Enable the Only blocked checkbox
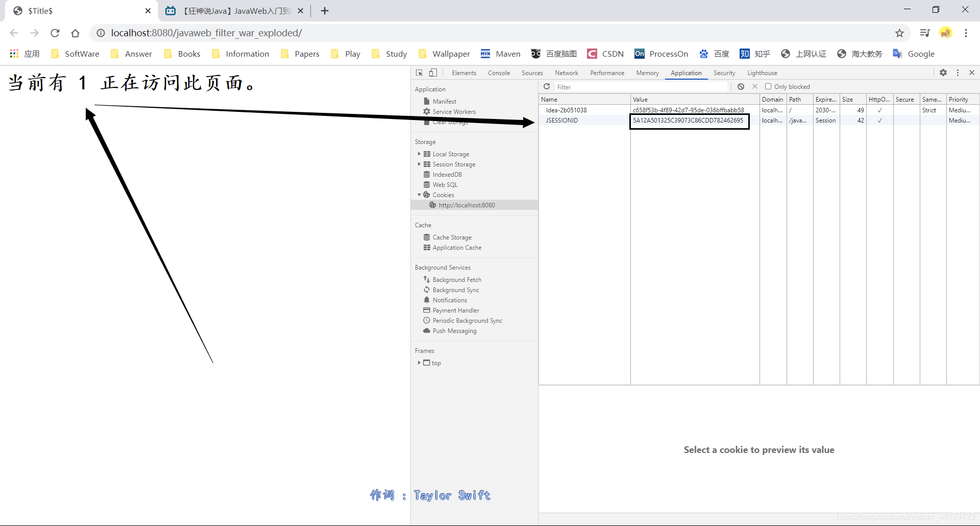 tap(768, 87)
